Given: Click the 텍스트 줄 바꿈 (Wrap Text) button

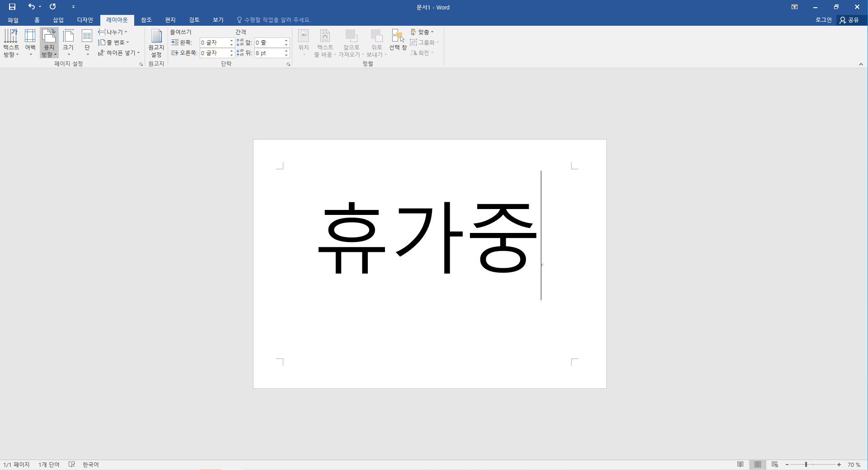Looking at the screenshot, I should click(x=325, y=43).
